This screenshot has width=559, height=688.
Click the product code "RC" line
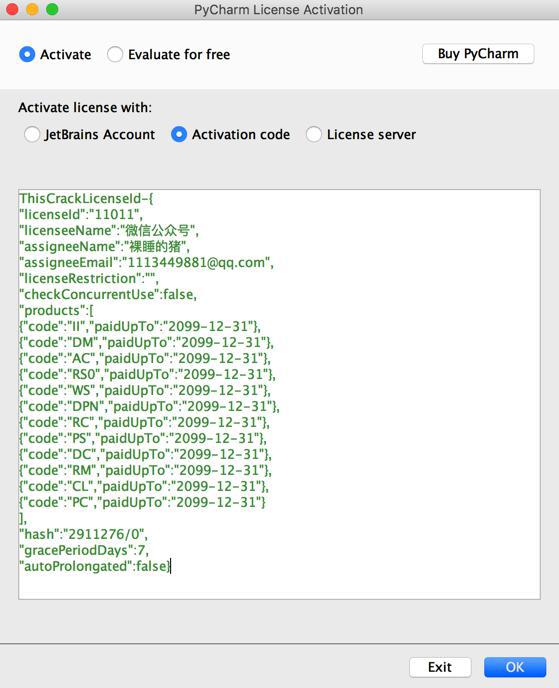[x=144, y=423]
